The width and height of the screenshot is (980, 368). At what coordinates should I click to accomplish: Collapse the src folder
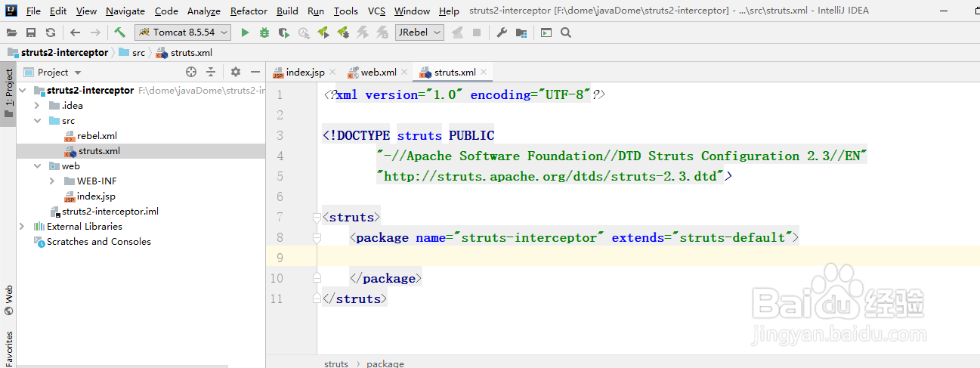37,120
